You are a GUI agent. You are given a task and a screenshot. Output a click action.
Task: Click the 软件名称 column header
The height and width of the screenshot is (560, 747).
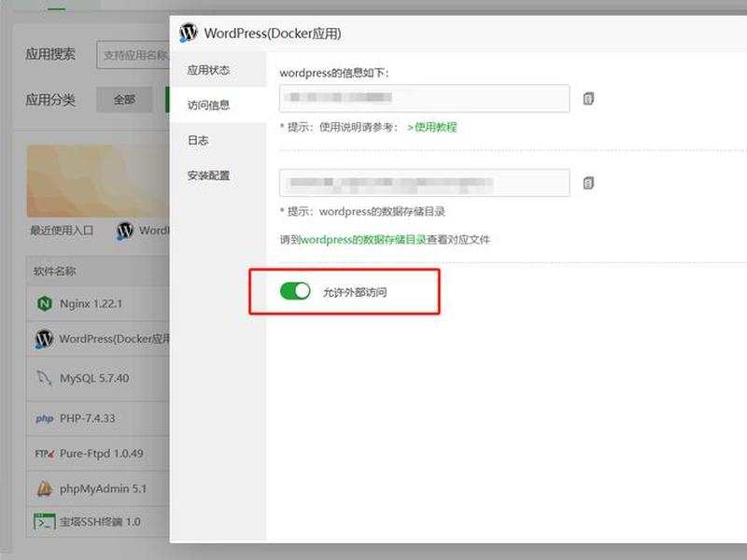tap(54, 271)
